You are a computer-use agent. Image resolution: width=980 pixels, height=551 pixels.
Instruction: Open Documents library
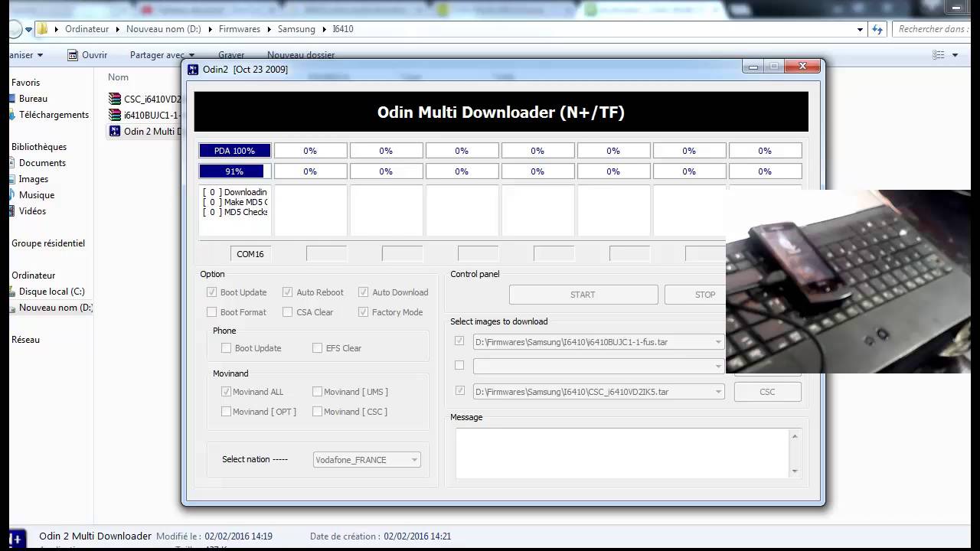tap(42, 163)
